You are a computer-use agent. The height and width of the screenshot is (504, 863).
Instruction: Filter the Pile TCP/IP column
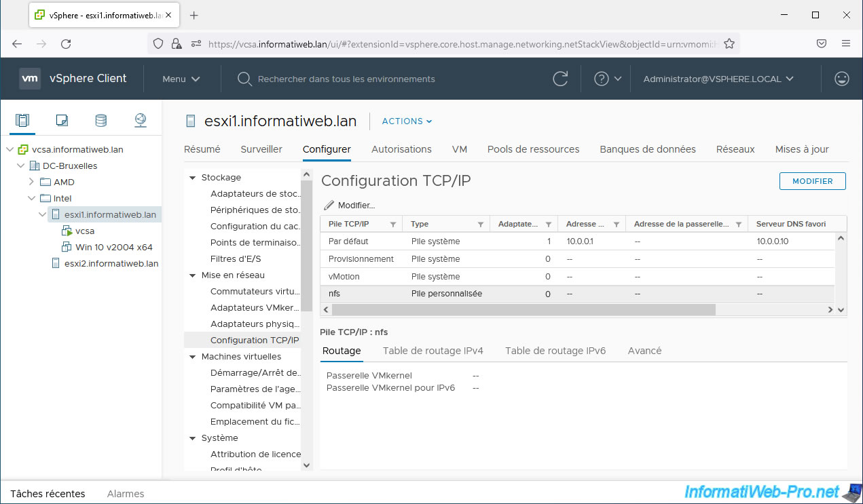click(x=392, y=225)
